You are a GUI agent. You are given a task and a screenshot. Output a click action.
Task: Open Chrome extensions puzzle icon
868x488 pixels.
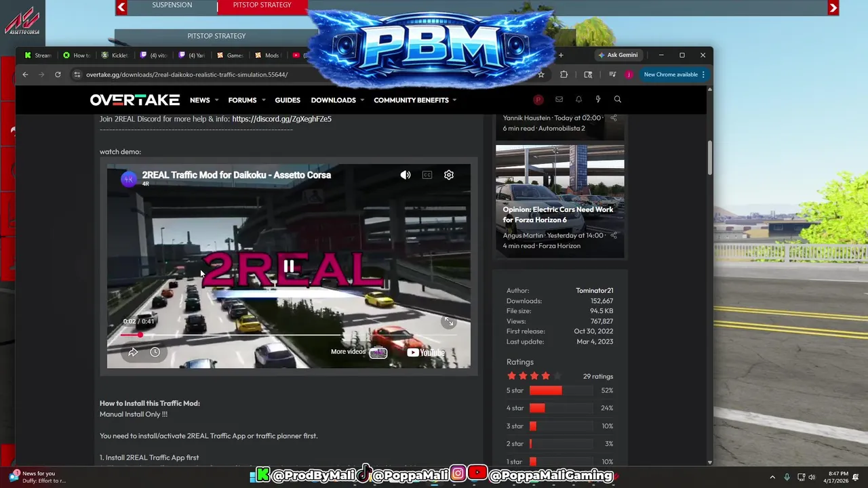click(564, 75)
